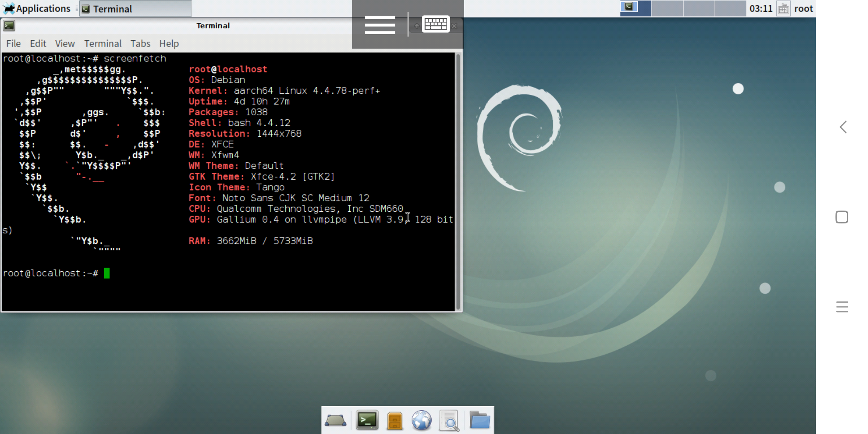Click the 'WM: Xfwm4' line
This screenshot has width=868, height=434.
coord(214,155)
